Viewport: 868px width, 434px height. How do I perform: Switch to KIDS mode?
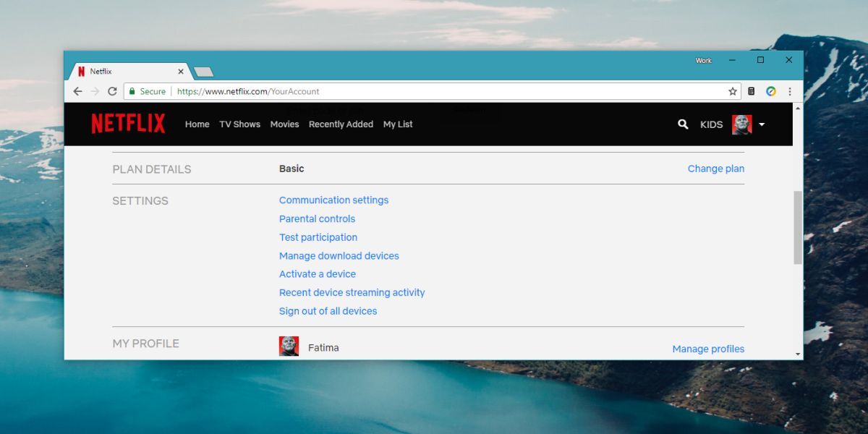[x=711, y=124]
